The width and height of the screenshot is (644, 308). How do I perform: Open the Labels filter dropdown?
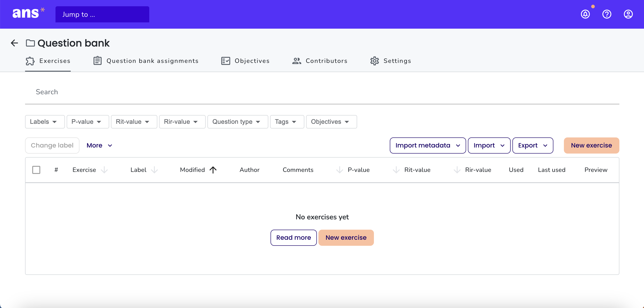tap(45, 122)
